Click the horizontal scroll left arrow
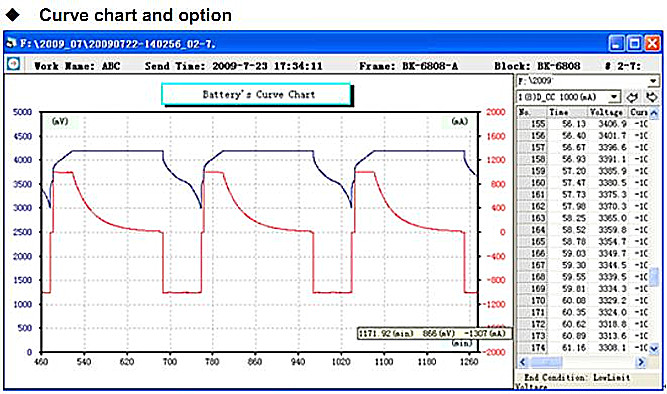 pyautogui.click(x=523, y=363)
